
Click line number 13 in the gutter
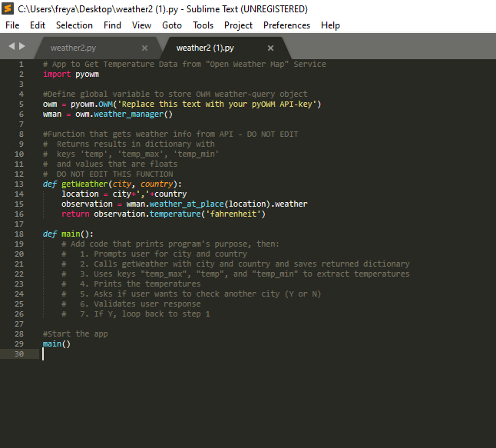point(19,184)
